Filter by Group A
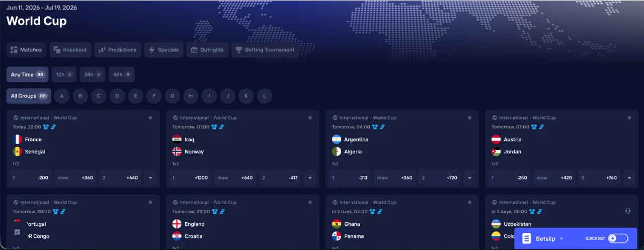 (62, 96)
